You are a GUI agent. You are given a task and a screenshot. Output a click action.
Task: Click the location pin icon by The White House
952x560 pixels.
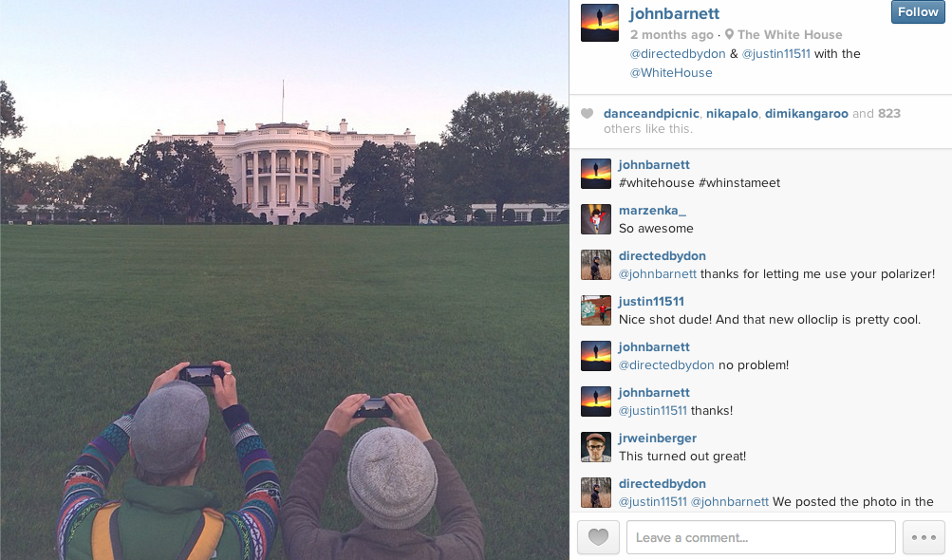point(729,34)
